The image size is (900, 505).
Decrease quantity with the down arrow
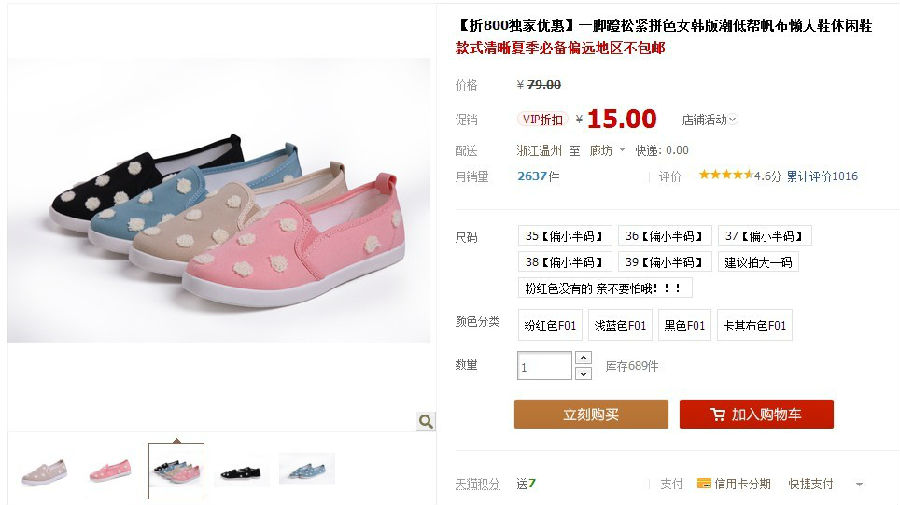tap(583, 374)
